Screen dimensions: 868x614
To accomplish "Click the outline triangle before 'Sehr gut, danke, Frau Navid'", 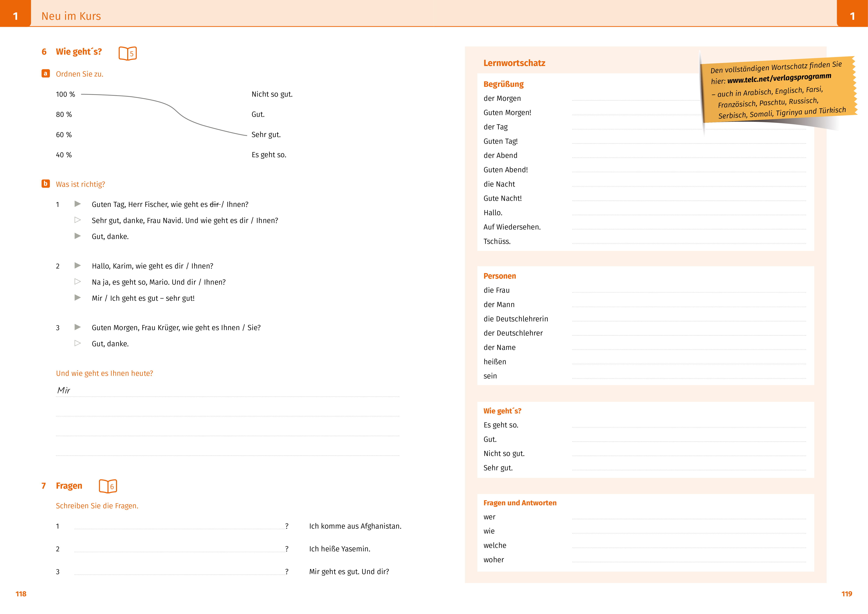I will pos(78,220).
